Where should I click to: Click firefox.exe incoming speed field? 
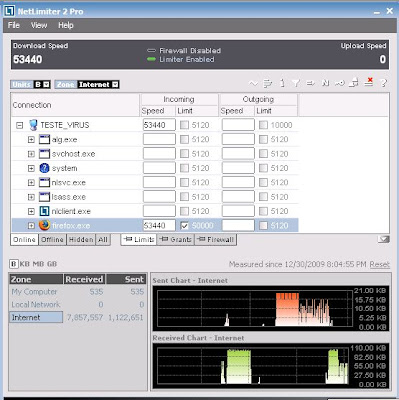click(x=159, y=226)
